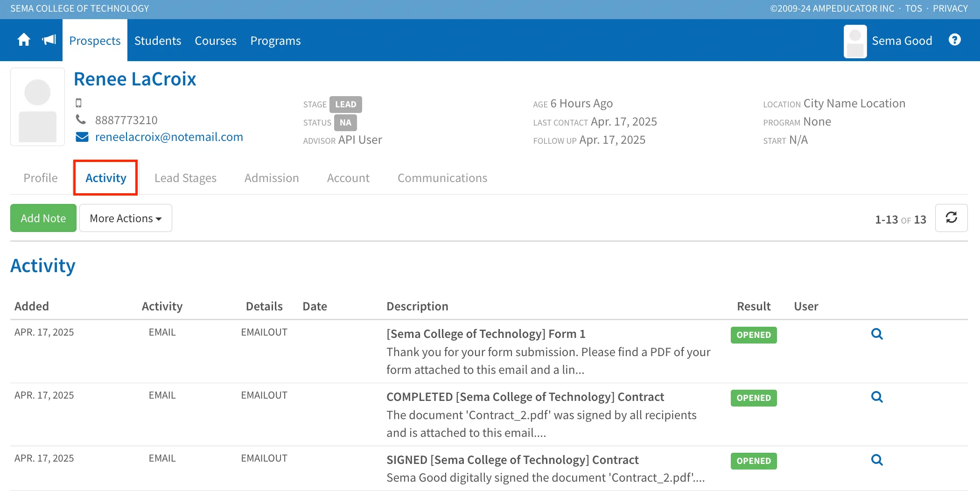The width and height of the screenshot is (980, 491).
Task: Click the reneelacroix@notemail.com email link
Action: [x=169, y=137]
